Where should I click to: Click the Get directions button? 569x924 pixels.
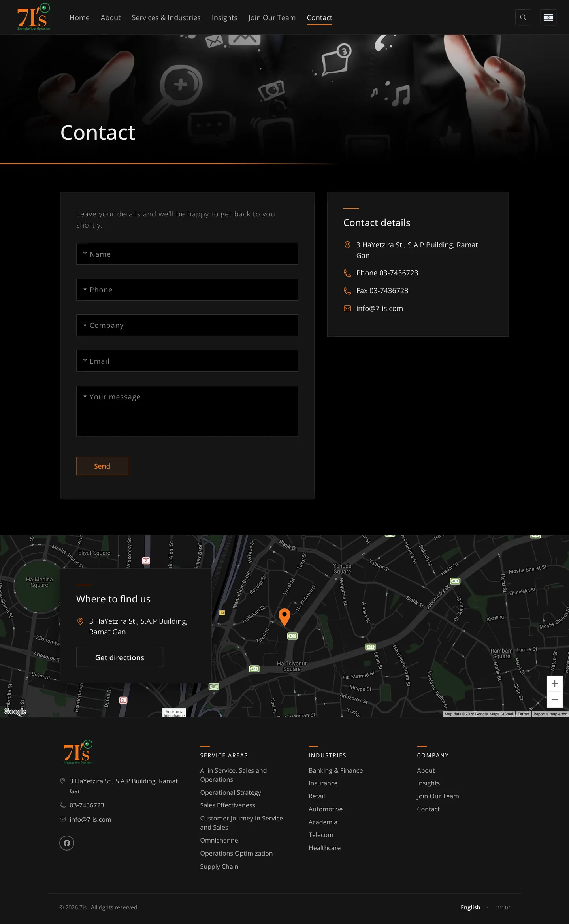click(120, 657)
